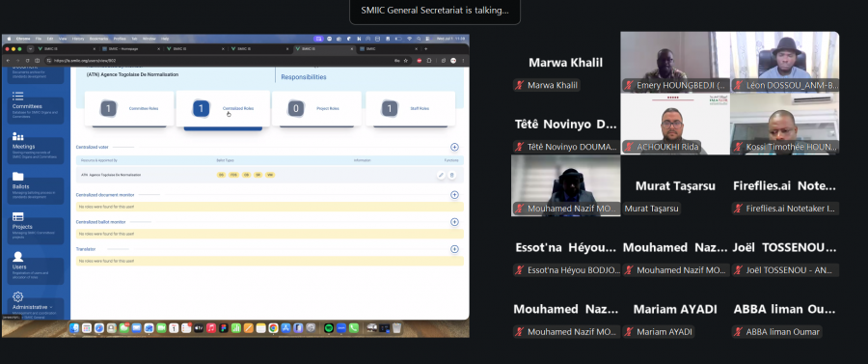Add a Centralized ballot monitor role

pyautogui.click(x=454, y=222)
